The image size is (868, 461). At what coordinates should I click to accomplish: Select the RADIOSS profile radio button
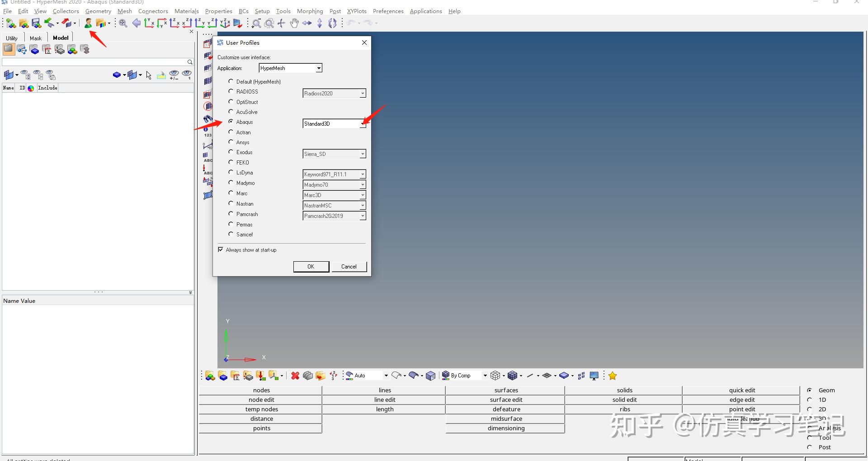(x=231, y=91)
